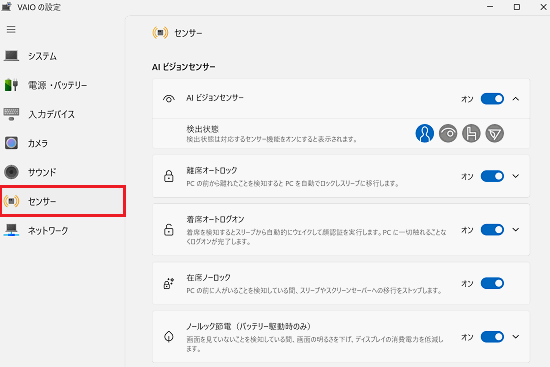Open the サウンド settings page
Image resolution: width=550 pixels, height=367 pixels.
point(62,172)
